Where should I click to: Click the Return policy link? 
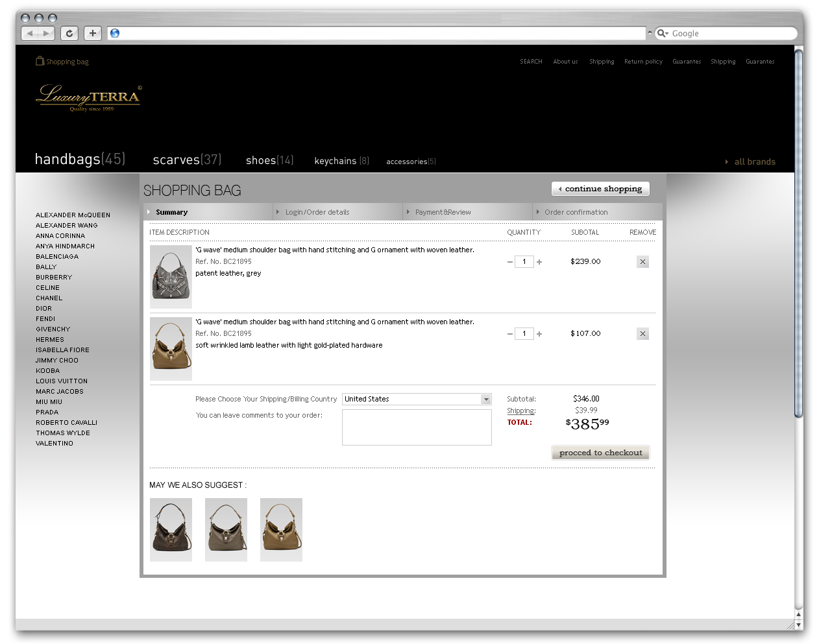coord(643,62)
